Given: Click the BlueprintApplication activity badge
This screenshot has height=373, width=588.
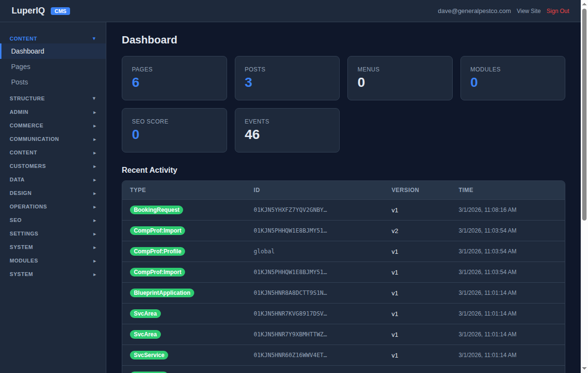Looking at the screenshot, I should click(162, 293).
